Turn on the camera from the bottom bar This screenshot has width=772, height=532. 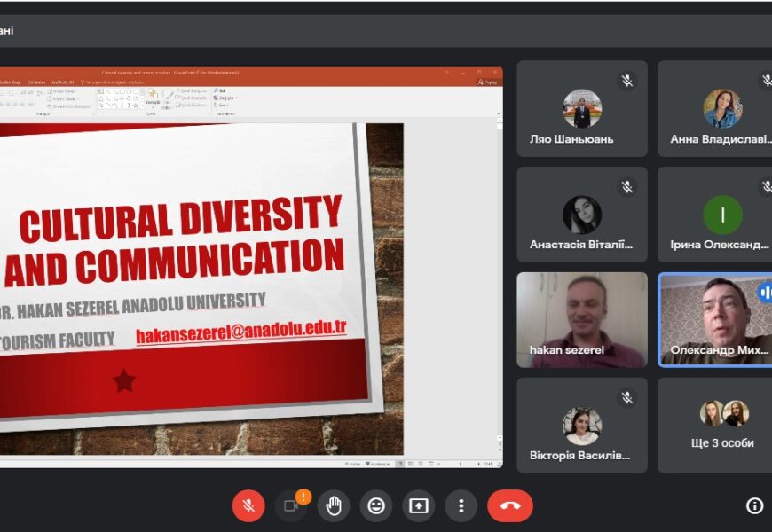[x=290, y=505]
